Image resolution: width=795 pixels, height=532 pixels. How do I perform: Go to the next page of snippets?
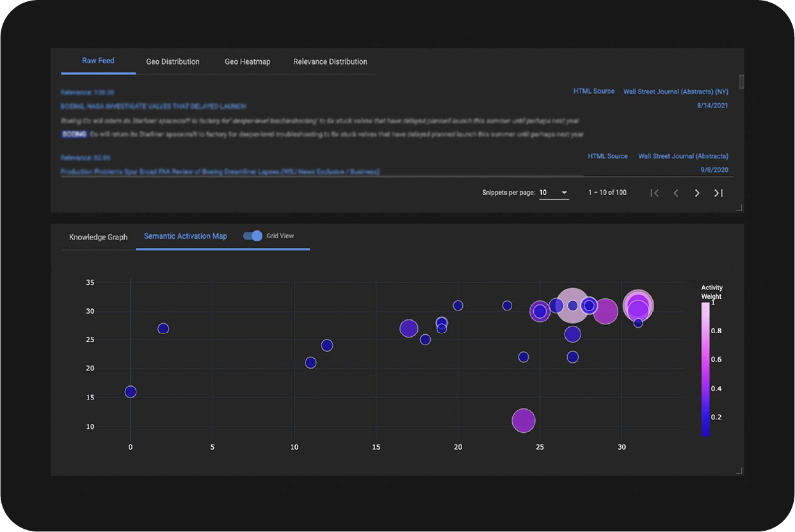(x=697, y=193)
